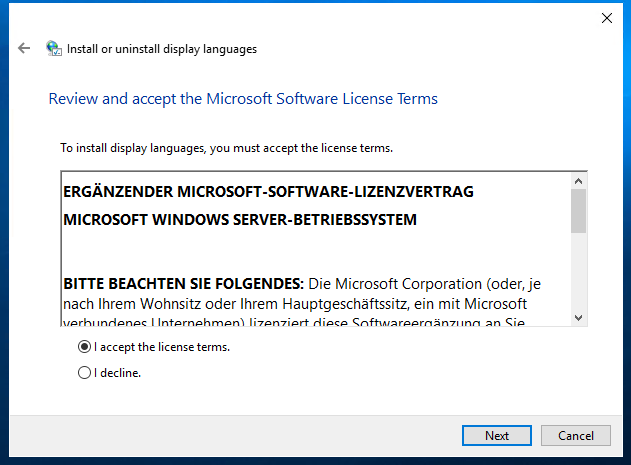This screenshot has height=465, width=631.
Task: Click the 'Install or uninstall display languages' title
Action: 161,48
